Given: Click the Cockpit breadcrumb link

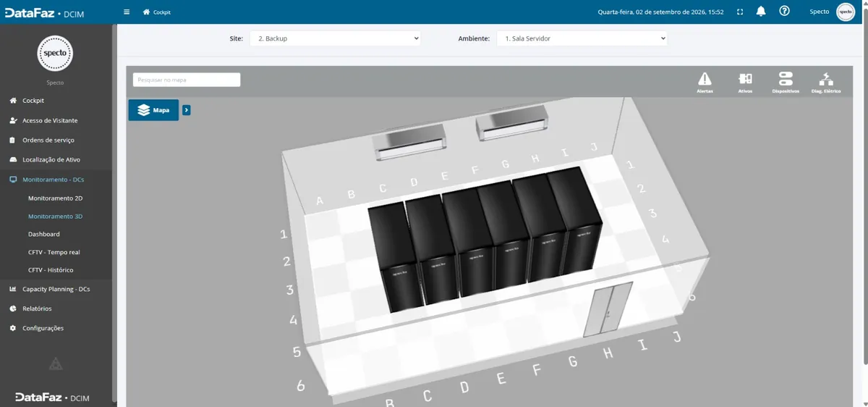Looking at the screenshot, I should pos(162,12).
